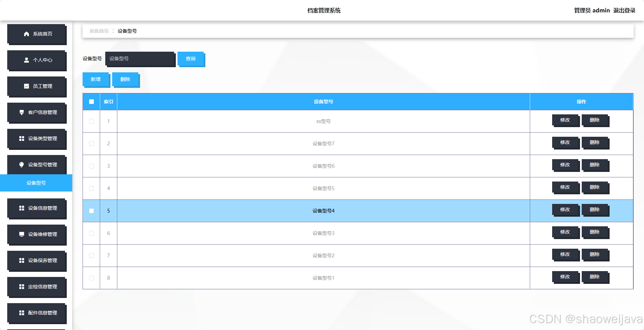Expand the 配件信息管理 sidebar menu
This screenshot has height=330, width=644.
(x=36, y=313)
